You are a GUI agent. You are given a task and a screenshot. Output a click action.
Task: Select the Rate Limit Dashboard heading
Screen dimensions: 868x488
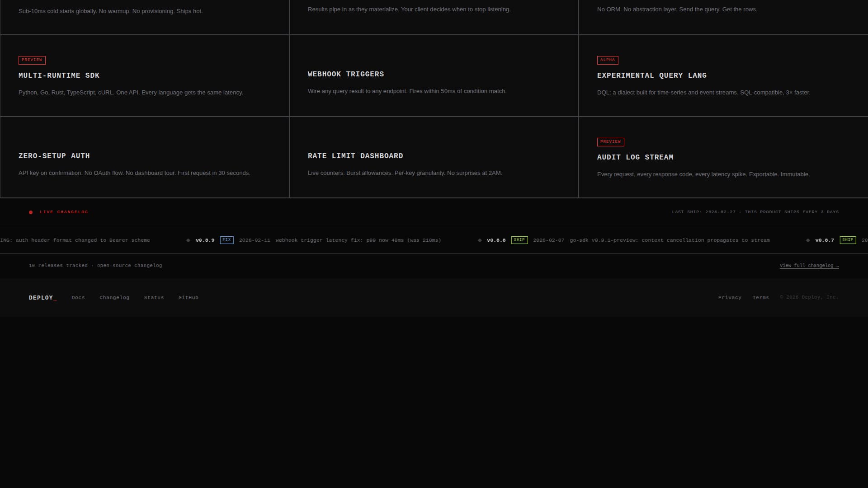355,156
